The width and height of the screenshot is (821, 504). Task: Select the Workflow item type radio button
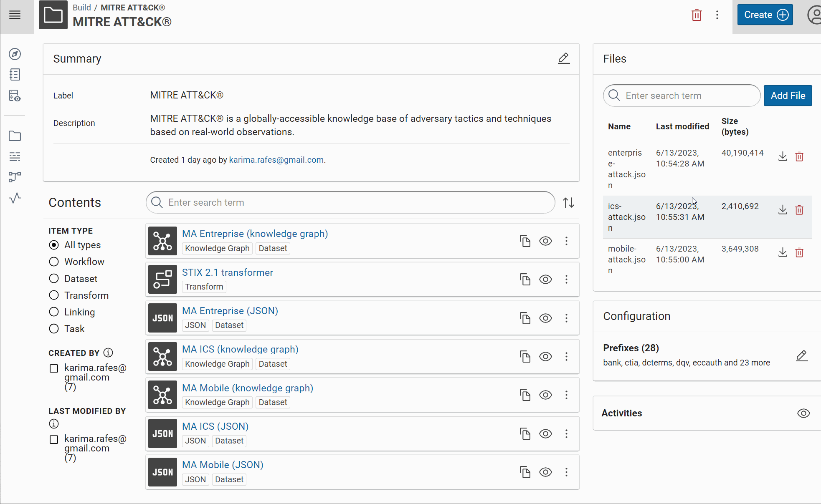54,262
